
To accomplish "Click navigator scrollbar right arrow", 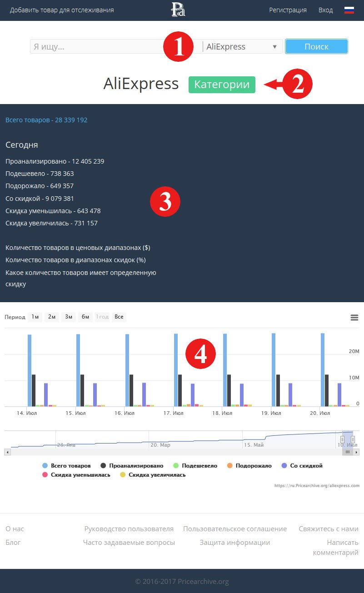I will pyautogui.click(x=356, y=452).
